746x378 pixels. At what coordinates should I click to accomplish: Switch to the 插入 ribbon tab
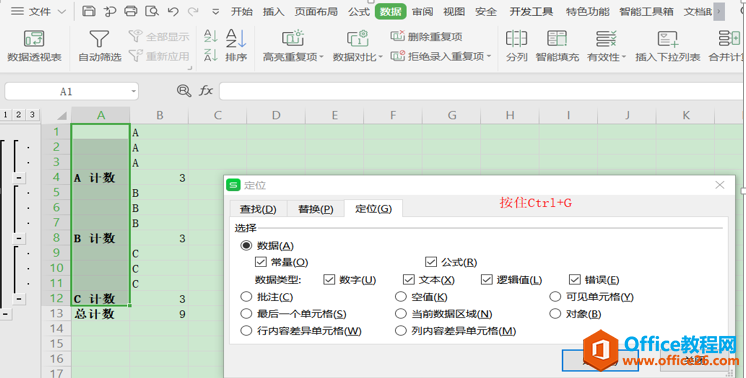click(x=274, y=11)
